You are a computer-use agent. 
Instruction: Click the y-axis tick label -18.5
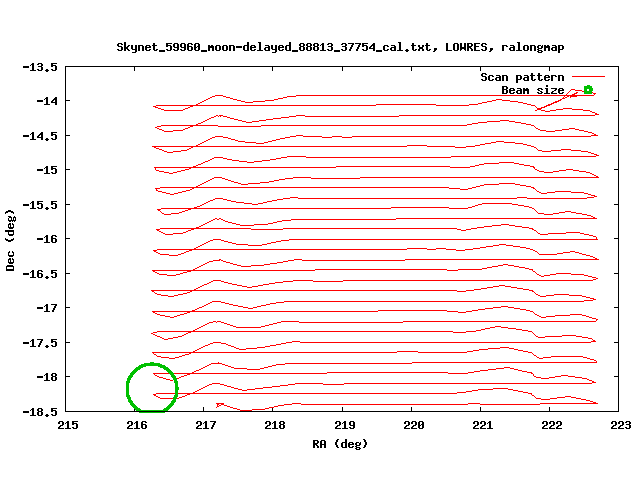40,412
